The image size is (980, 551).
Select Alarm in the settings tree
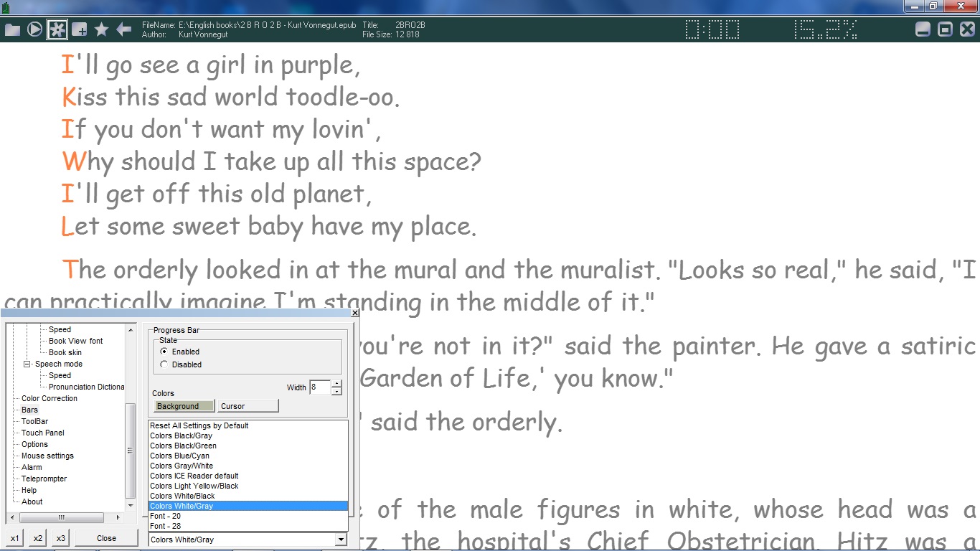(x=32, y=467)
